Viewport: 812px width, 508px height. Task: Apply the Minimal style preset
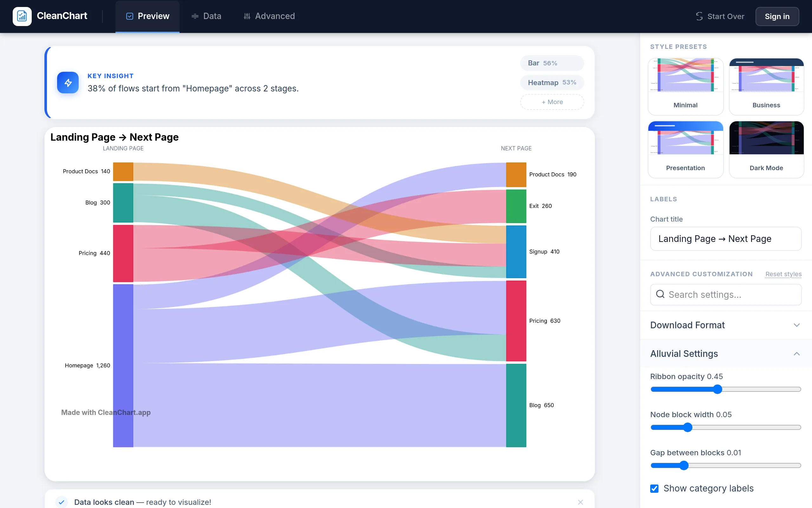pos(685,87)
